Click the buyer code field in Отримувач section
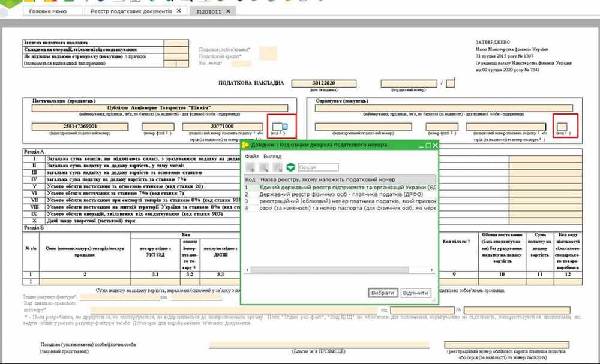The height and width of the screenshot is (364, 600). click(x=563, y=127)
